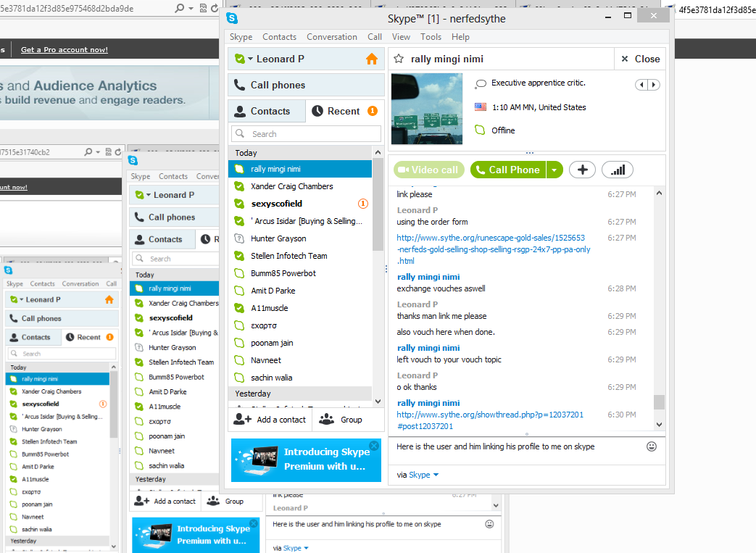Image resolution: width=756 pixels, height=553 pixels.
Task: Open the Tools menu in front window
Action: tap(431, 37)
